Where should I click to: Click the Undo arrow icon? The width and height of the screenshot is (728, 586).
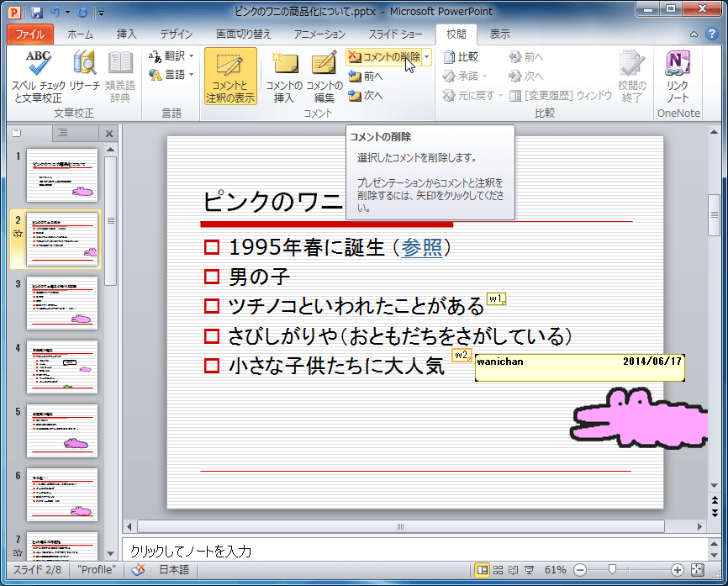(55, 12)
